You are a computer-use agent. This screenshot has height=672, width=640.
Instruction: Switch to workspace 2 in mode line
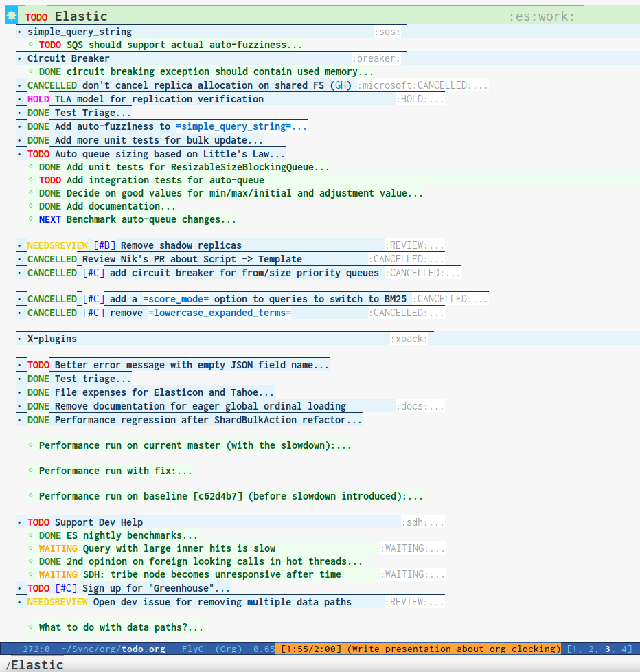tap(591, 649)
